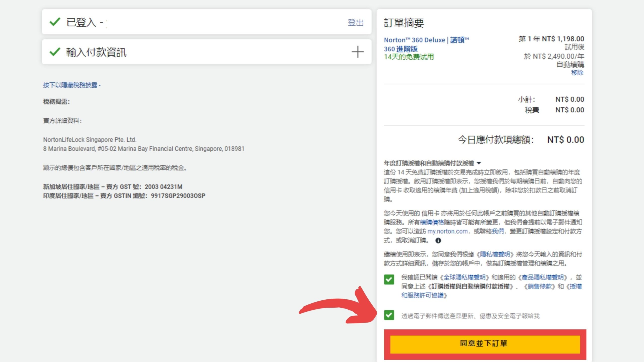This screenshot has width=644, height=362.
Task: Hide tax disclosure via 按下以隱藏稅務披露
Action: point(72,85)
